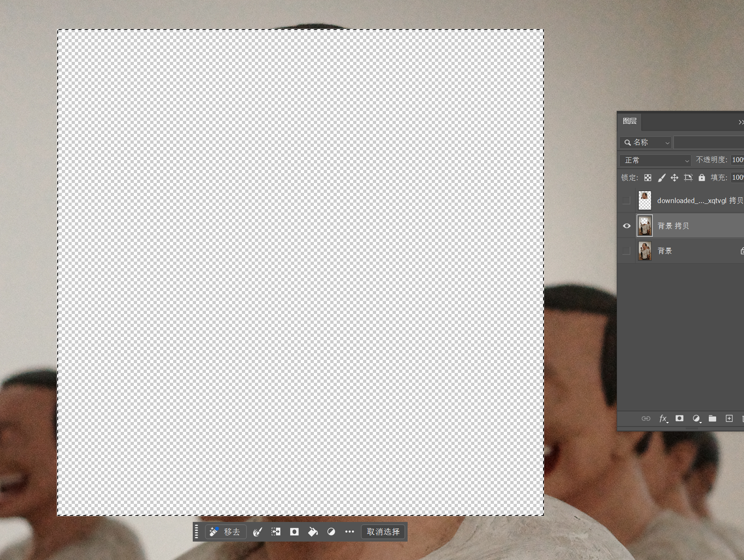Image resolution: width=744 pixels, height=560 pixels.
Task: Show the 背景 layer visibility
Action: pyautogui.click(x=627, y=251)
